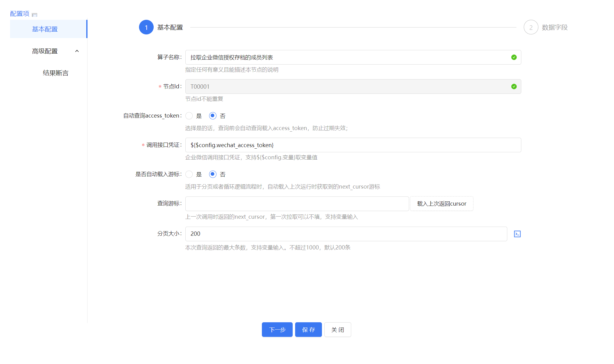The image size is (614, 364).
Task: Click the small icon beside 配置项 header
Action: click(34, 15)
